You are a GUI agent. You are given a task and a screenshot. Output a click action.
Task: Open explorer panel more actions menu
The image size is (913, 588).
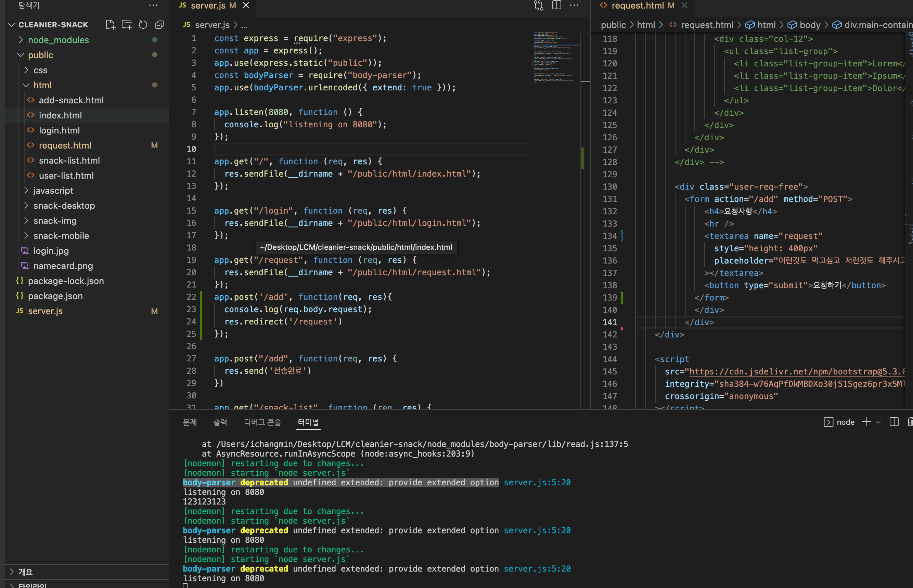pyautogui.click(x=153, y=5)
